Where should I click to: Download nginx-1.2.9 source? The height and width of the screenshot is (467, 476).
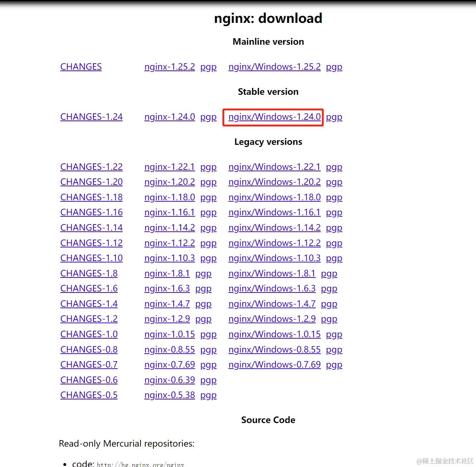tap(167, 319)
